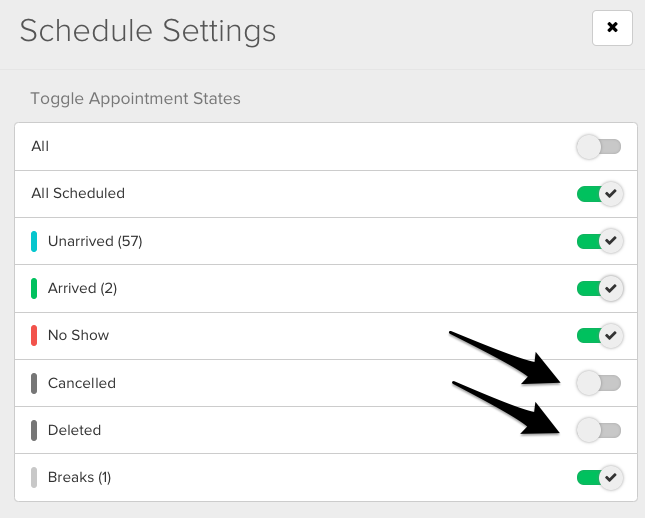Enable the All appointment states toggle
Image resolution: width=645 pixels, height=518 pixels.
coord(599,147)
